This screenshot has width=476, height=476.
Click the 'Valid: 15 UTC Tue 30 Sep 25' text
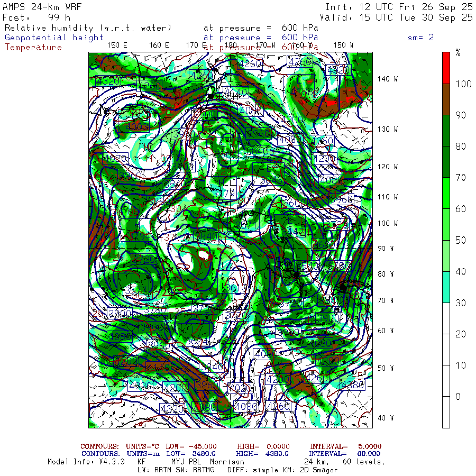[x=399, y=17]
